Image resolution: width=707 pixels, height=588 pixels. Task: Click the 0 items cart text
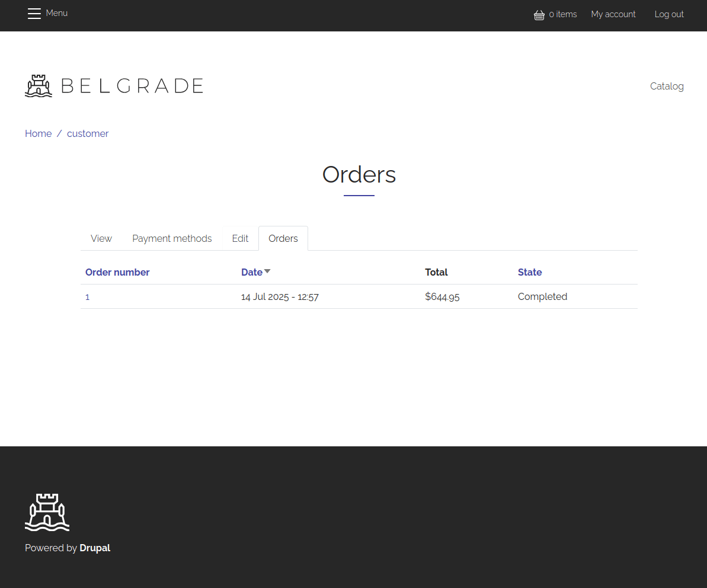coord(563,14)
